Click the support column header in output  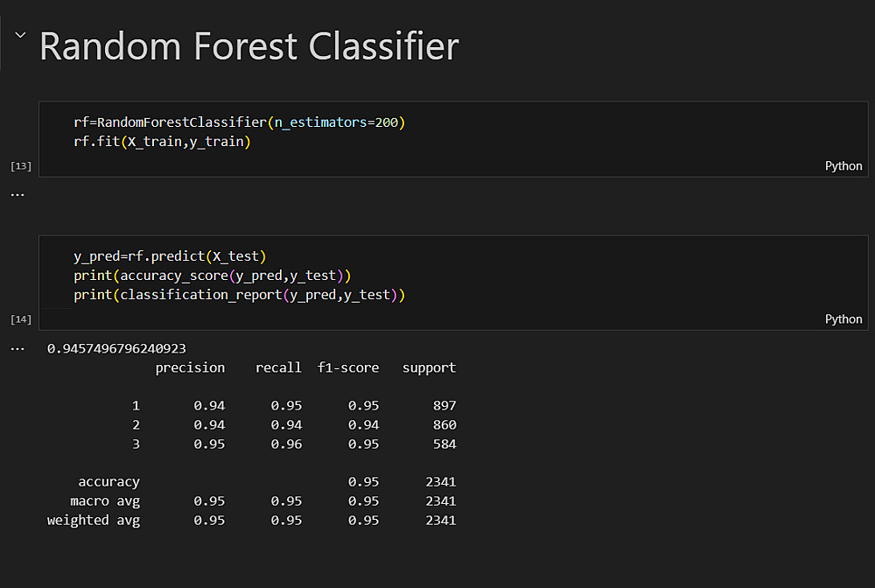tap(429, 367)
